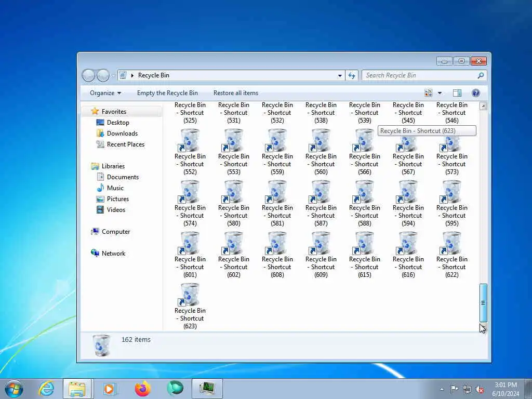The width and height of the screenshot is (532, 399).
Task: Select Recycle Bin Shortcut (601) icon
Action: [189, 243]
